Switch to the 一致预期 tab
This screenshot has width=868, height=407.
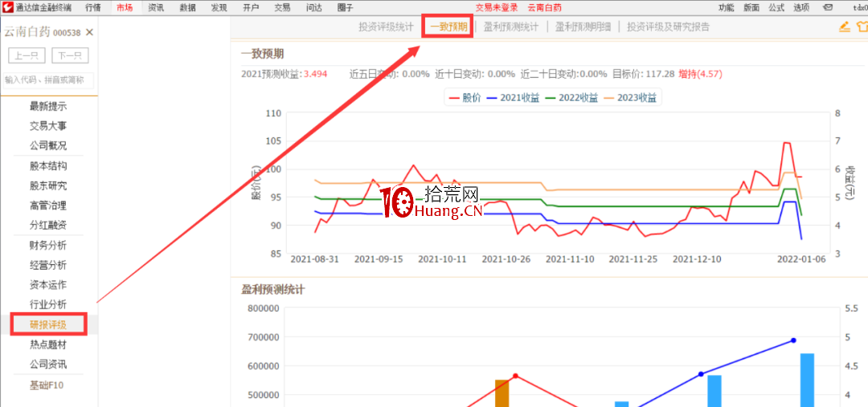(x=448, y=27)
